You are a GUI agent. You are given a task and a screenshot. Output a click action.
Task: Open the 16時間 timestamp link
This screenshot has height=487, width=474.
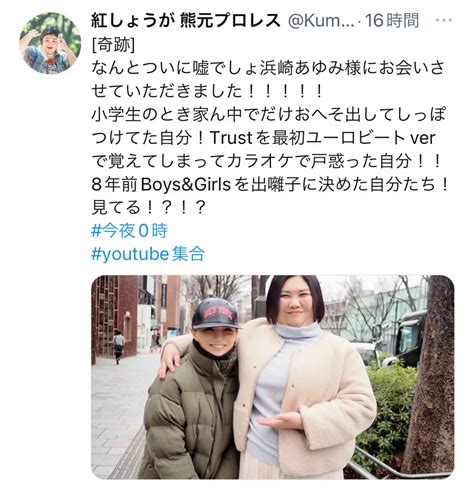pos(392,21)
